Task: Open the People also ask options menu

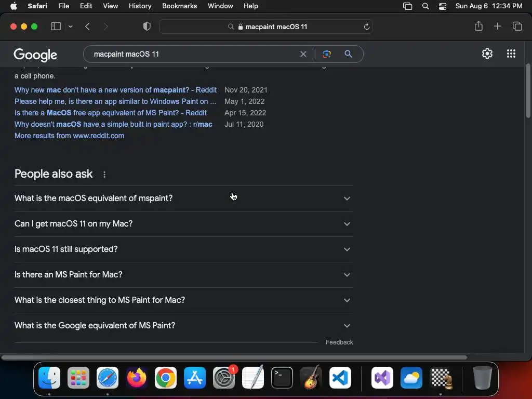Action: pos(104,175)
